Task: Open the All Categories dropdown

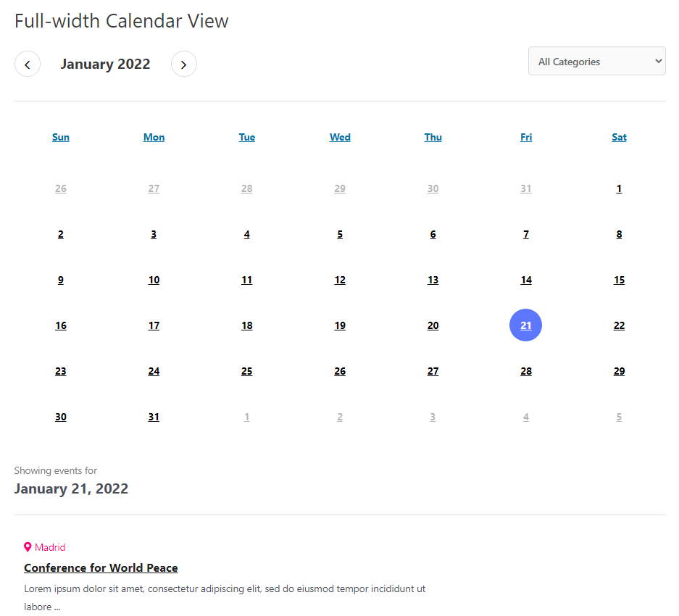Action: click(596, 61)
